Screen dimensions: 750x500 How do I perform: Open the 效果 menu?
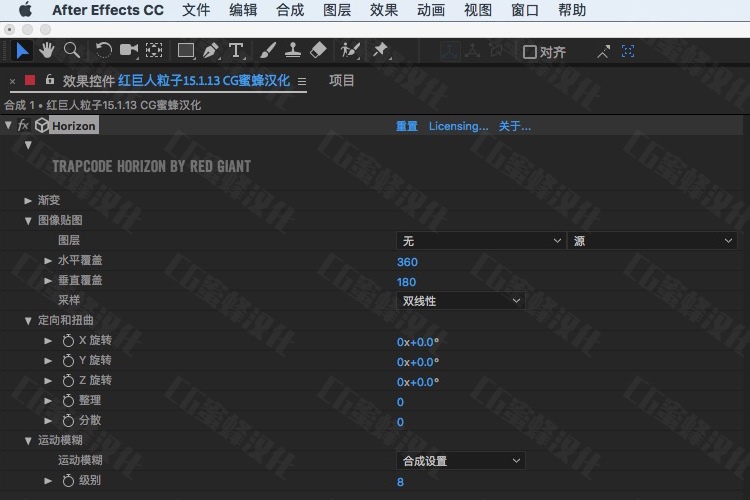[x=384, y=10]
